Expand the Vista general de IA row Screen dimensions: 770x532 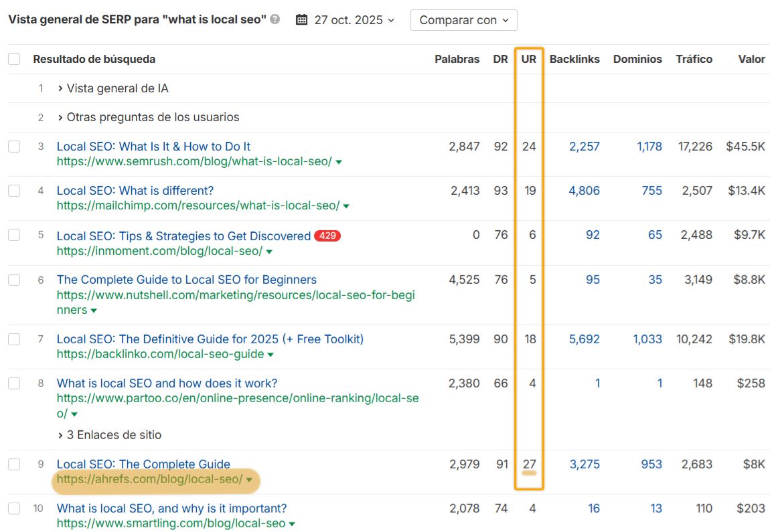click(113, 88)
